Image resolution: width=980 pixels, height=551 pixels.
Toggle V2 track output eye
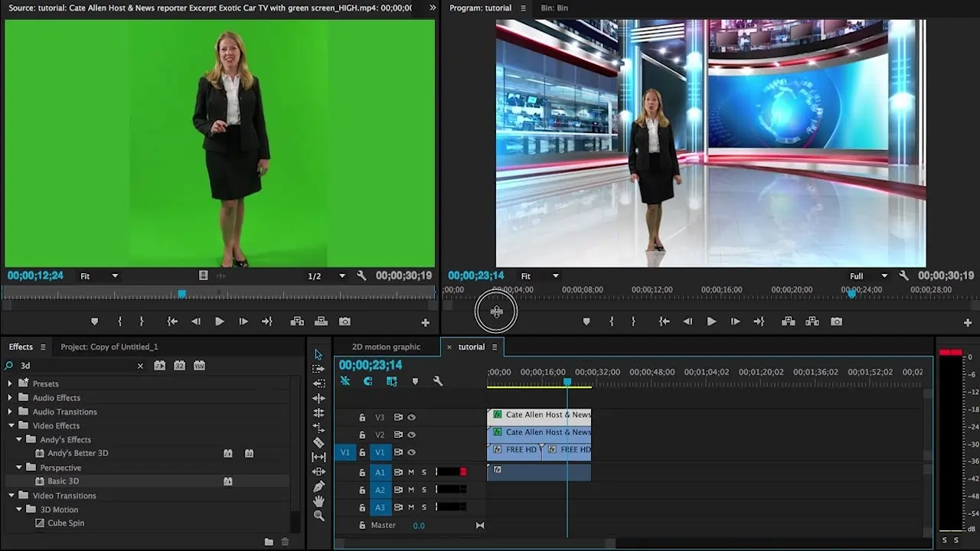[x=411, y=435]
